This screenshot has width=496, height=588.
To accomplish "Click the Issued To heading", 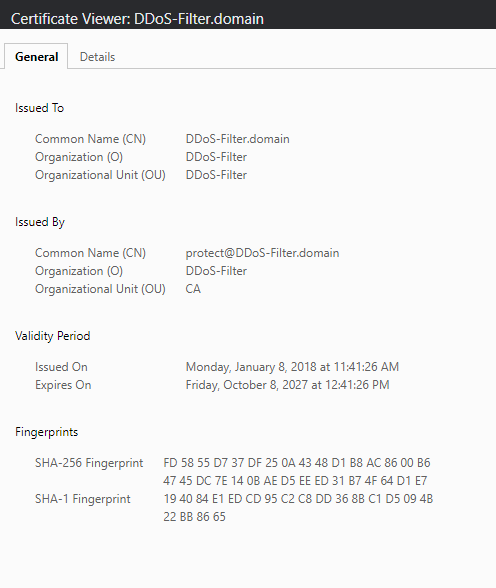I will point(39,108).
